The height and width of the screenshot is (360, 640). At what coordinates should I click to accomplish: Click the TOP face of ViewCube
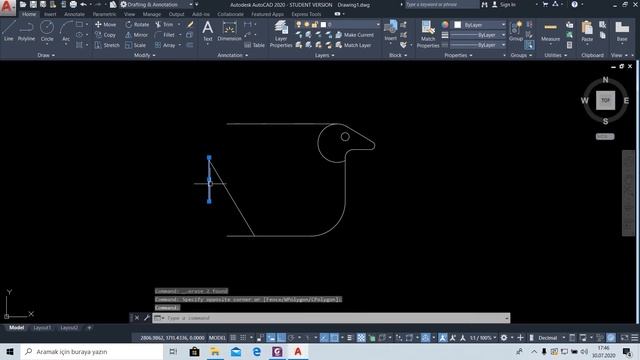click(605, 100)
